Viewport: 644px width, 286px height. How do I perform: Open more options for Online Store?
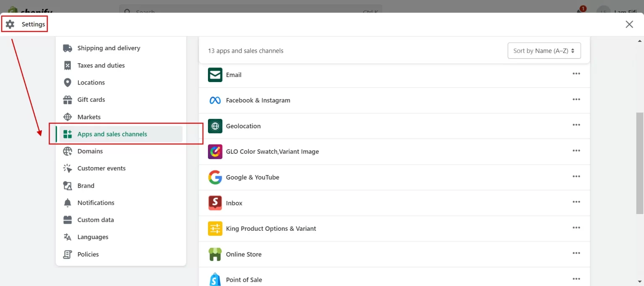tap(576, 253)
